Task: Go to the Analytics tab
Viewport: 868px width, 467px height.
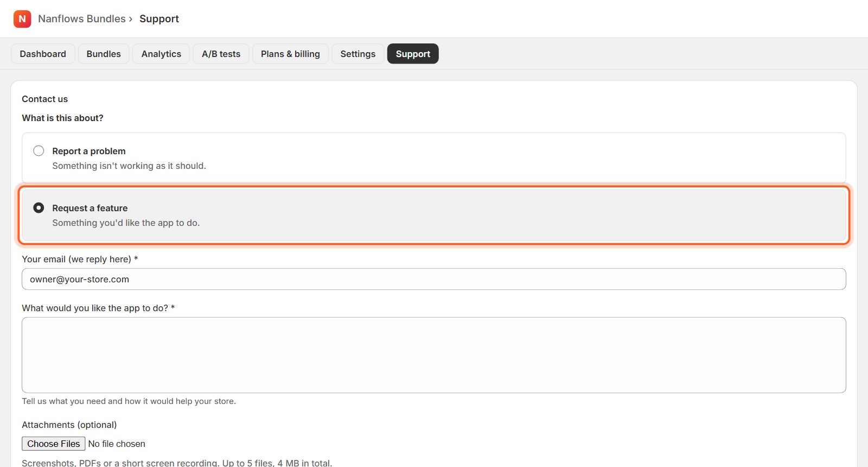Action: 161,54
